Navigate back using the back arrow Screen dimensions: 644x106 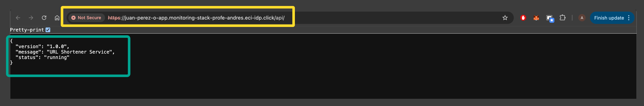tap(18, 18)
